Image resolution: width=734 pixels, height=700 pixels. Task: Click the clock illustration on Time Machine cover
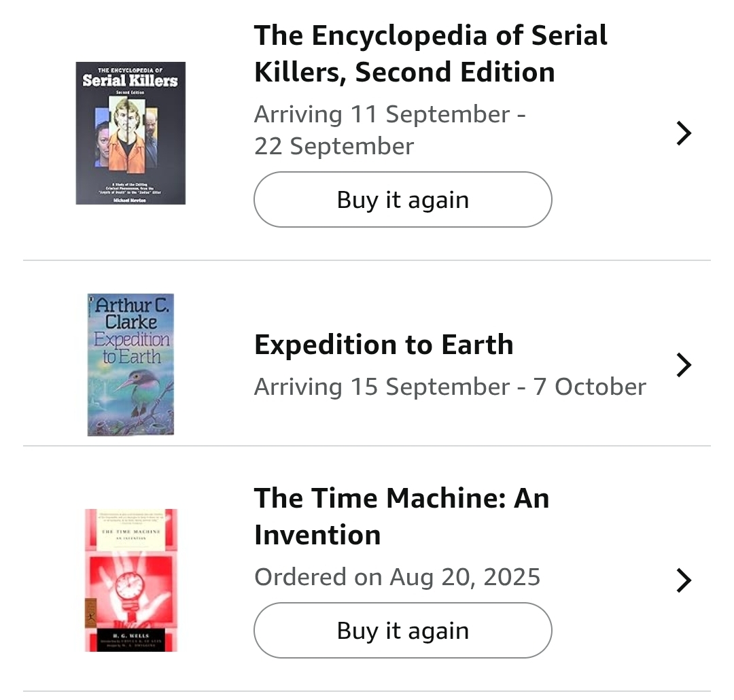(129, 585)
